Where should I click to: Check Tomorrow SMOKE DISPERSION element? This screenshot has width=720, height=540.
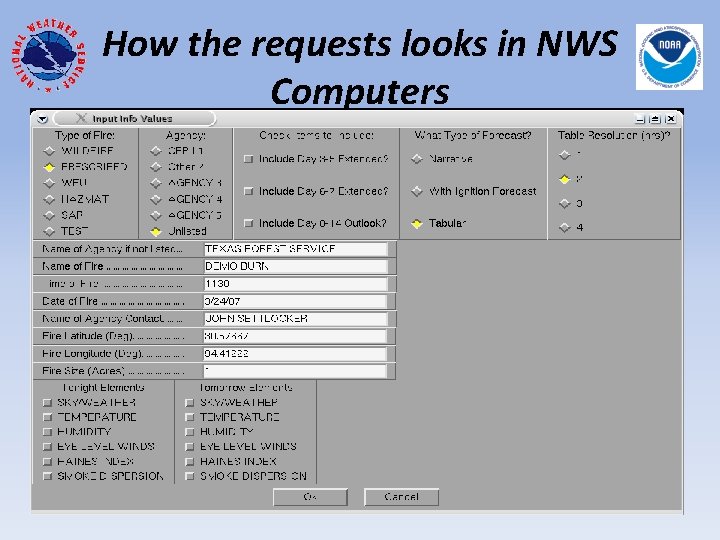pos(189,476)
